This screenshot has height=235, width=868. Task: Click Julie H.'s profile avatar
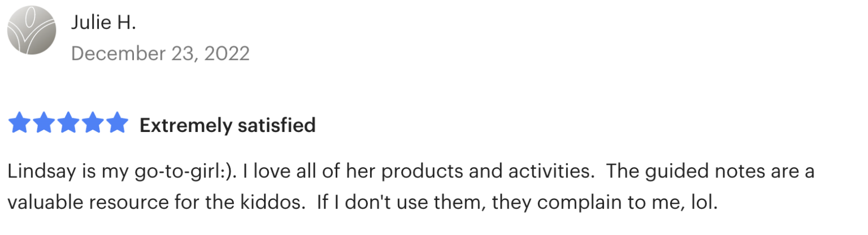tap(32, 30)
